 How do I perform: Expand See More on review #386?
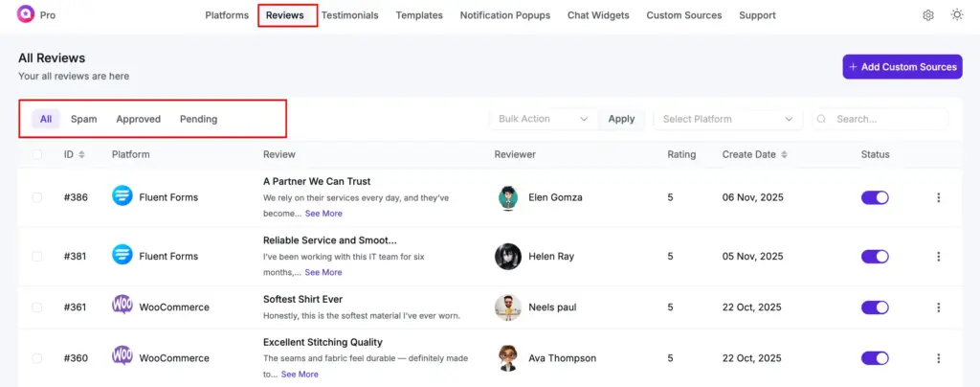pos(323,214)
